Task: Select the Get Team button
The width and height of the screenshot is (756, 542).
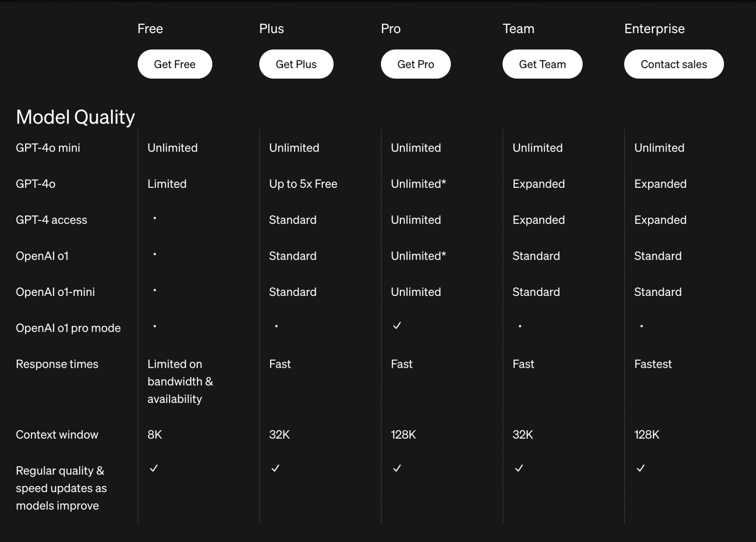Action: point(542,64)
